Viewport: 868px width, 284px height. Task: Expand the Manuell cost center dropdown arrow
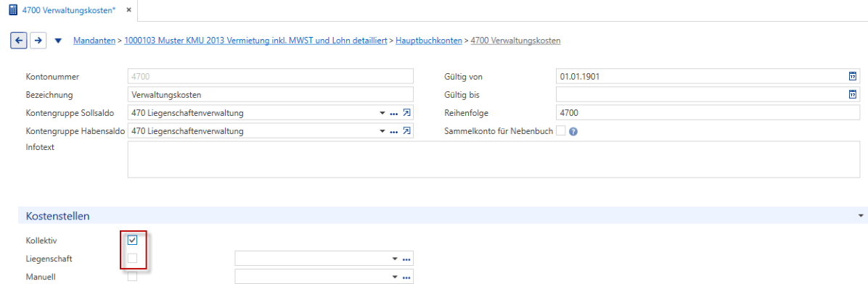pos(396,277)
